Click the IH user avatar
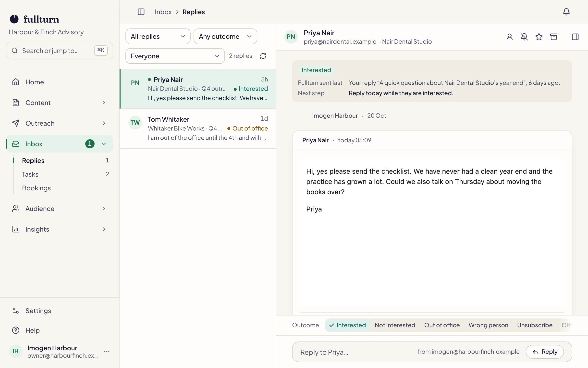 16,351
